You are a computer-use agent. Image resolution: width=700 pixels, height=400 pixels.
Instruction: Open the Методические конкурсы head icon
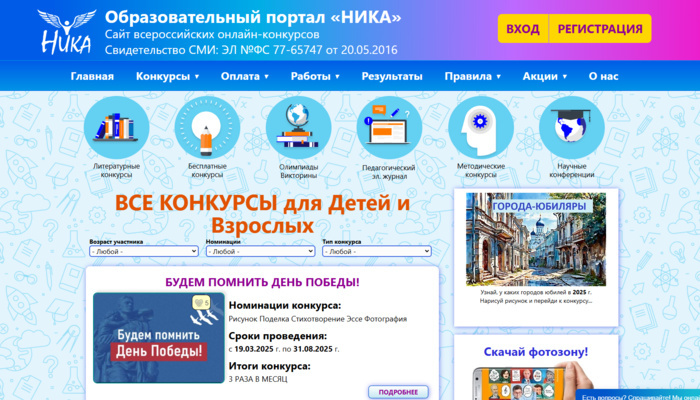pyautogui.click(x=481, y=127)
